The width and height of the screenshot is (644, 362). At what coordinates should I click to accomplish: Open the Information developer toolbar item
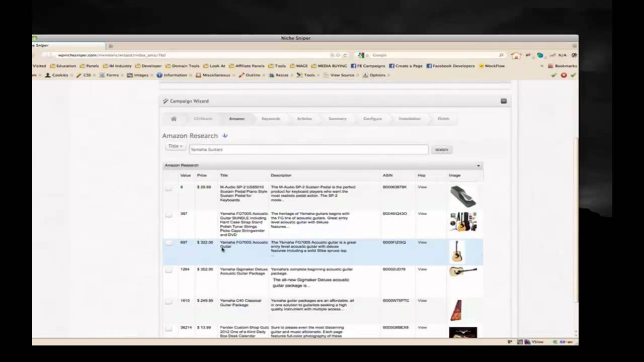pyautogui.click(x=172, y=75)
